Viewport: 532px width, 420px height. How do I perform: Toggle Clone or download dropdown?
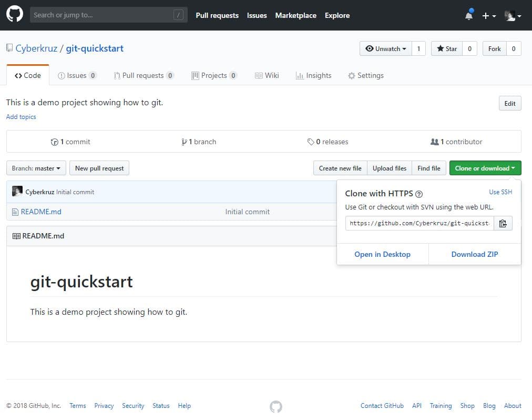[x=485, y=168]
